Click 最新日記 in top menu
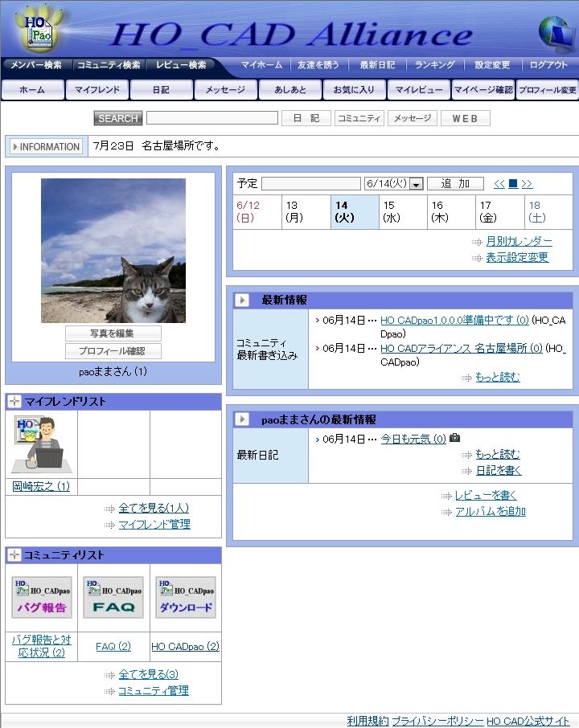Screen dimensions: 579x728 [377, 65]
